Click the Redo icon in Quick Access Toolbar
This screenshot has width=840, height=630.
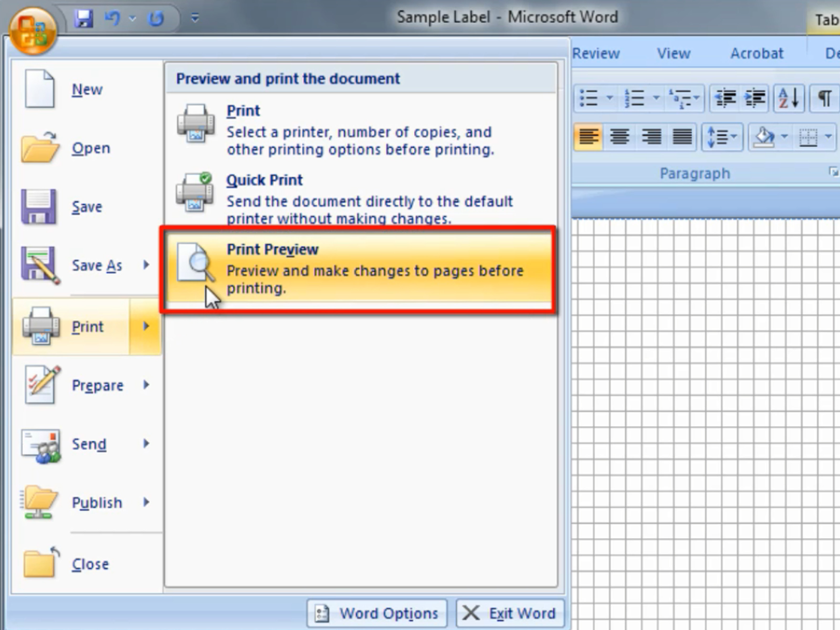click(155, 18)
